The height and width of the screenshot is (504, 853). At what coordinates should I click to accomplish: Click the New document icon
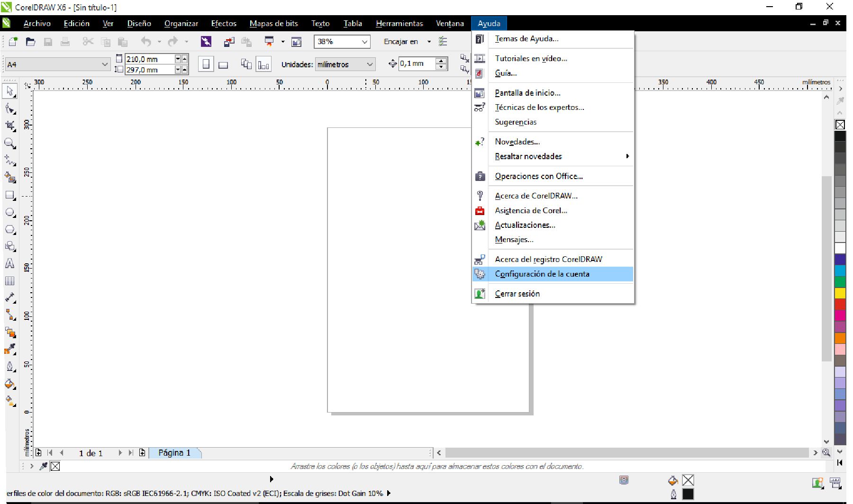point(13,42)
